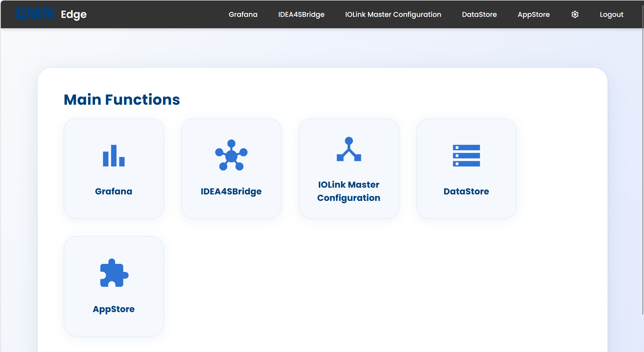Click the IOLink Master Configuration card text

coord(349,191)
